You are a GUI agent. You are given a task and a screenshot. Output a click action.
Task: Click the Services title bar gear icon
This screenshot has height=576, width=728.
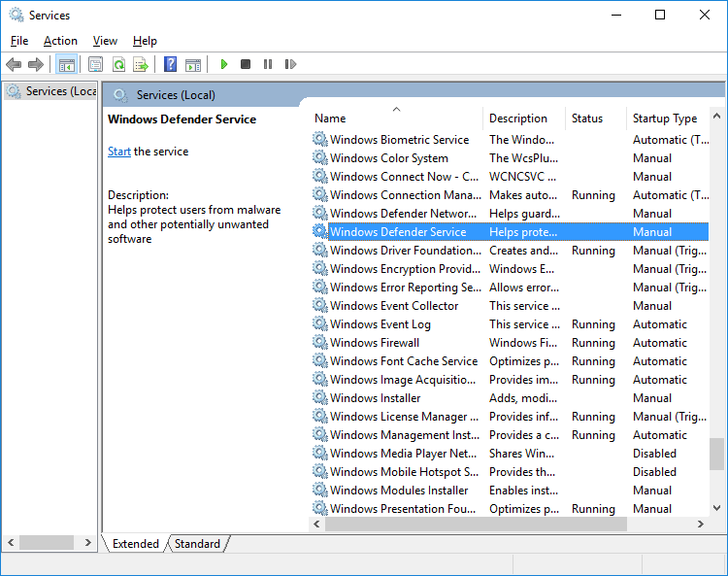17,15
